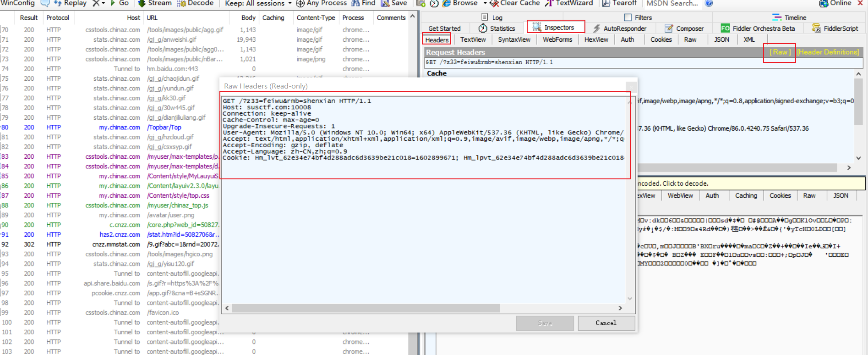Open the Header Definitions link
The height and width of the screenshot is (355, 868).
pyautogui.click(x=828, y=52)
